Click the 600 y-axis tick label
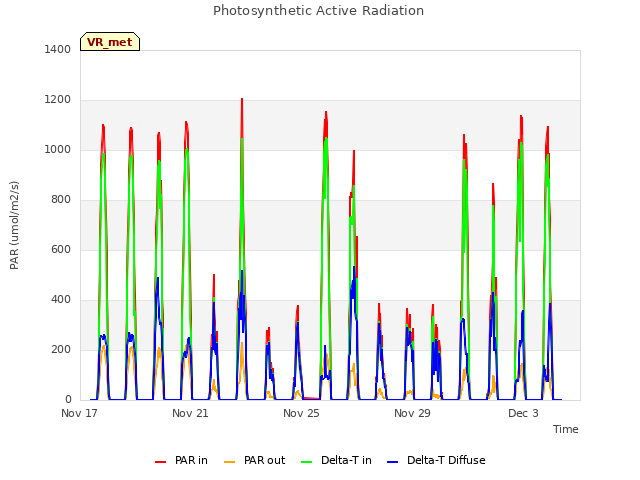Screen dimensions: 640x480 coord(61,249)
